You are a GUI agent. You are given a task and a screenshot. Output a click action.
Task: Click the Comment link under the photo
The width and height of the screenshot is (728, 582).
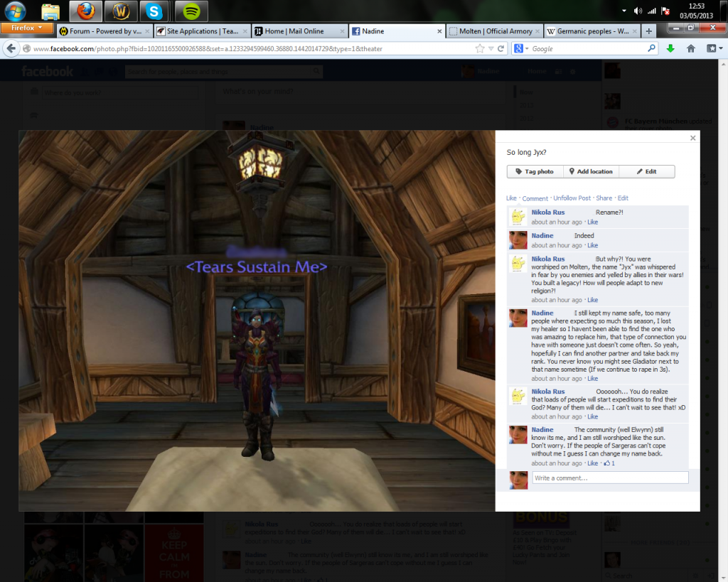[x=535, y=199]
